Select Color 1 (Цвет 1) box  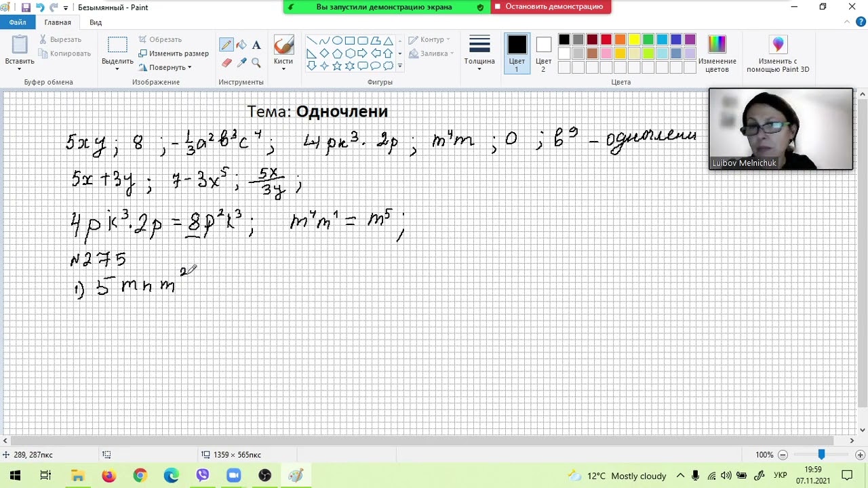coord(517,54)
